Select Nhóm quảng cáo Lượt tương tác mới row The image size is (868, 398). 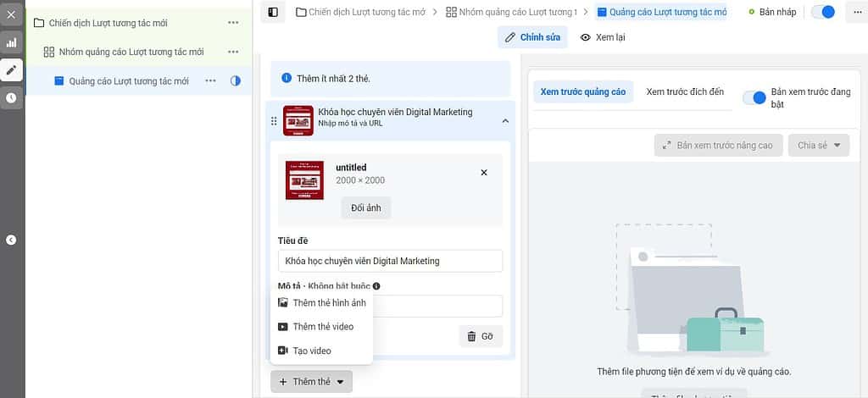click(x=138, y=52)
